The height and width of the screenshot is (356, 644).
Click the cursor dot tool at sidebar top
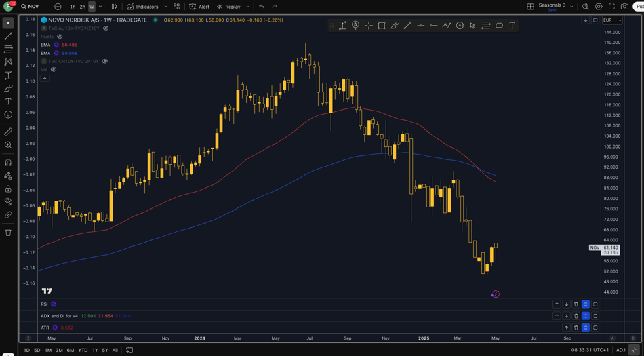click(8, 23)
